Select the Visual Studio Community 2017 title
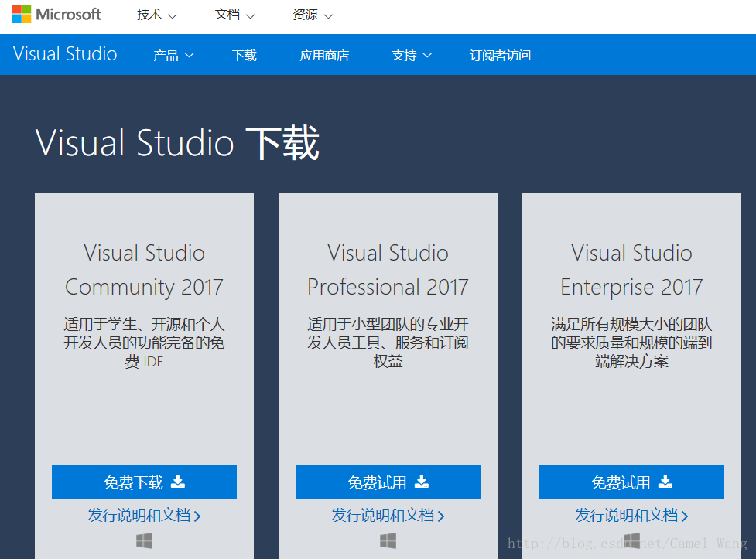This screenshot has height=559, width=756. coord(144,270)
